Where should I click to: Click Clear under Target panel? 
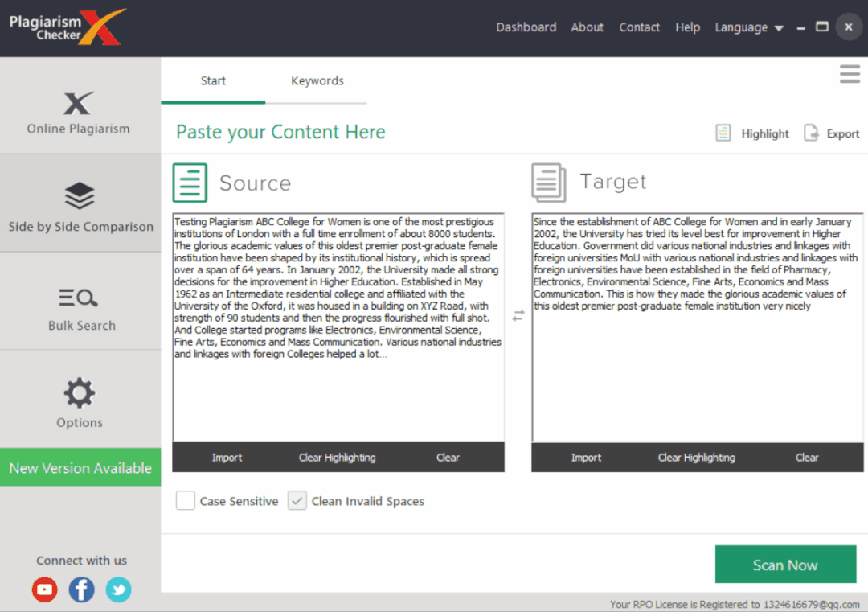(x=807, y=458)
